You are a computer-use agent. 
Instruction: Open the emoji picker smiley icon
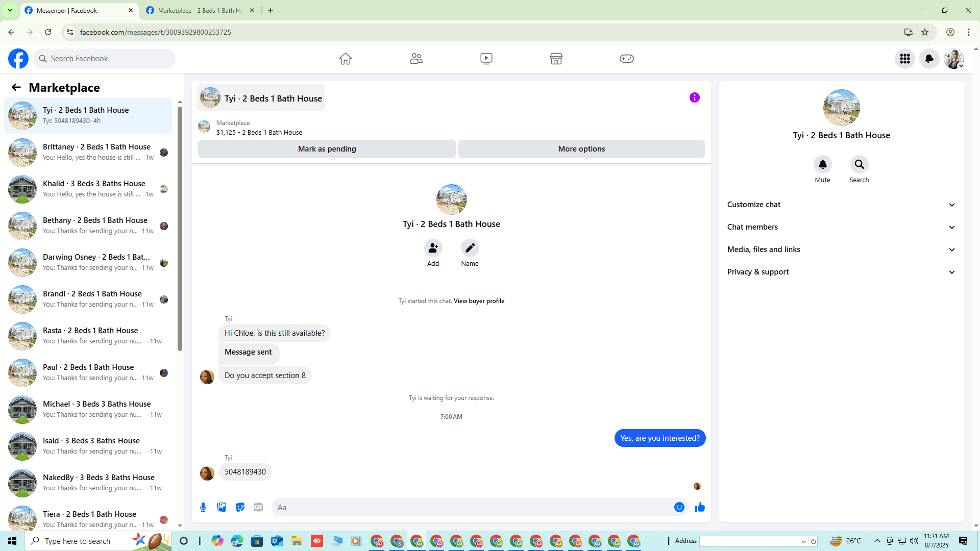(679, 507)
